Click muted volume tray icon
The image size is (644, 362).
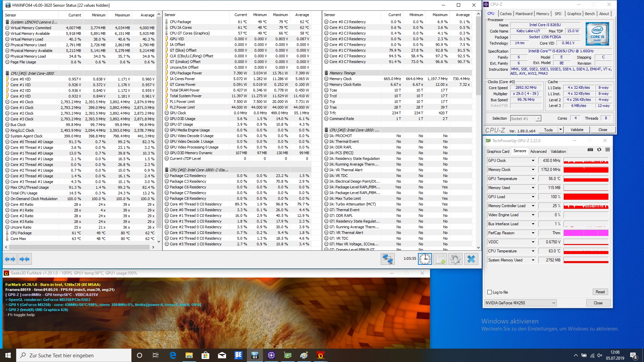click(x=600, y=355)
